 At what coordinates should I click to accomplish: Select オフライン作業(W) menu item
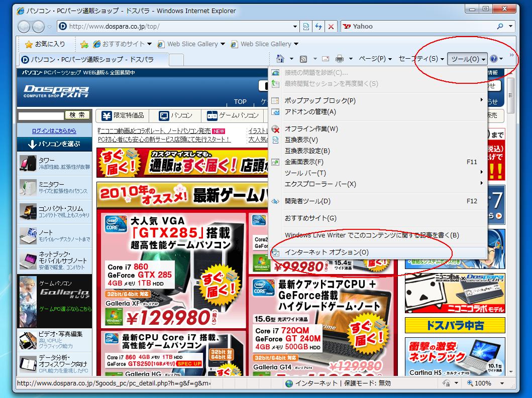(378, 129)
